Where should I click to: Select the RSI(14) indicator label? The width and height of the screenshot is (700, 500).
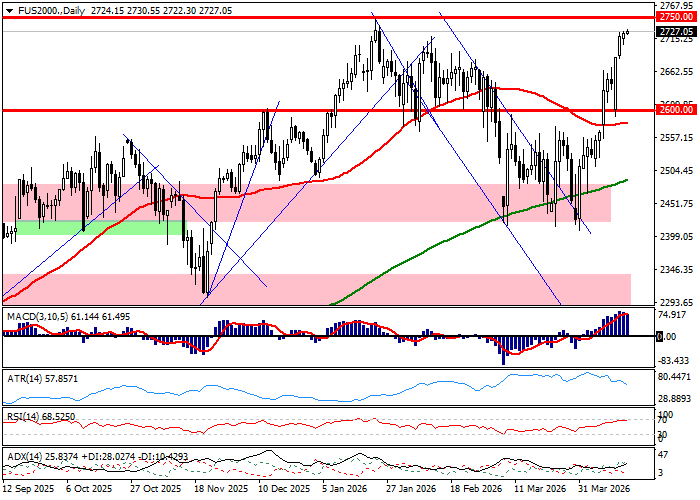point(24,414)
